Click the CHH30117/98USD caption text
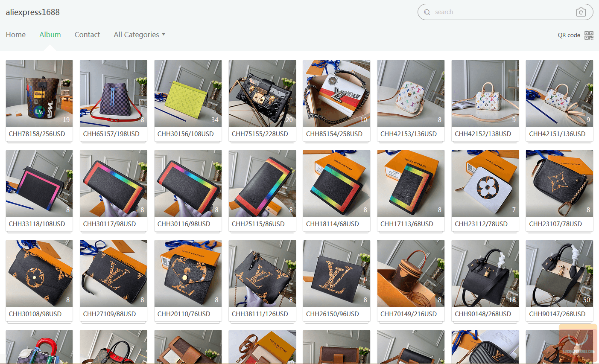 coord(109,224)
